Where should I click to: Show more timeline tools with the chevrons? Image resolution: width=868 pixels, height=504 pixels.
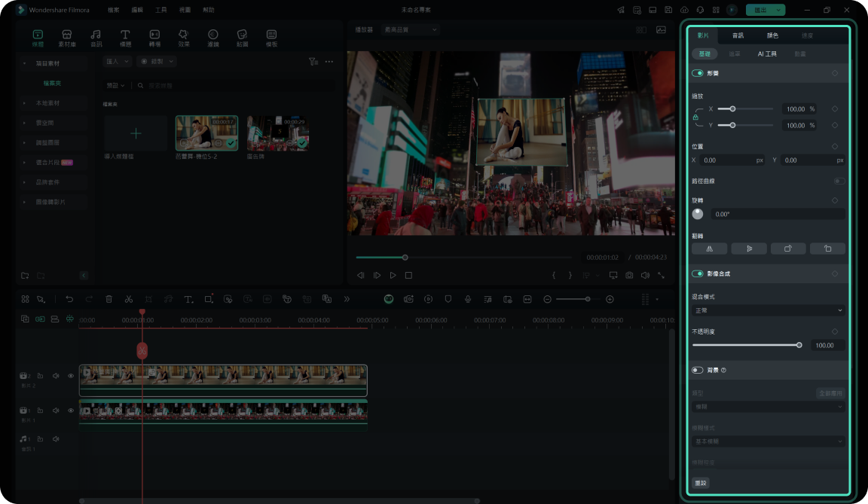(347, 299)
